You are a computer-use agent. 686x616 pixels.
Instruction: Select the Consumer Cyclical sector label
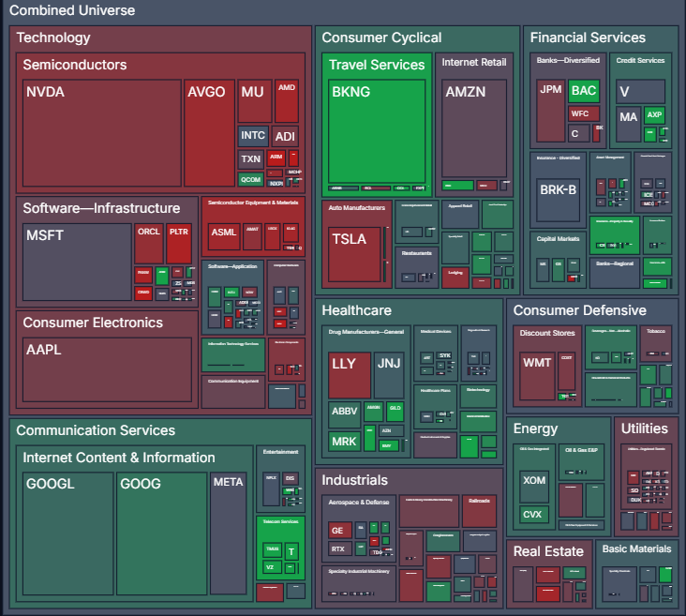pos(381,38)
